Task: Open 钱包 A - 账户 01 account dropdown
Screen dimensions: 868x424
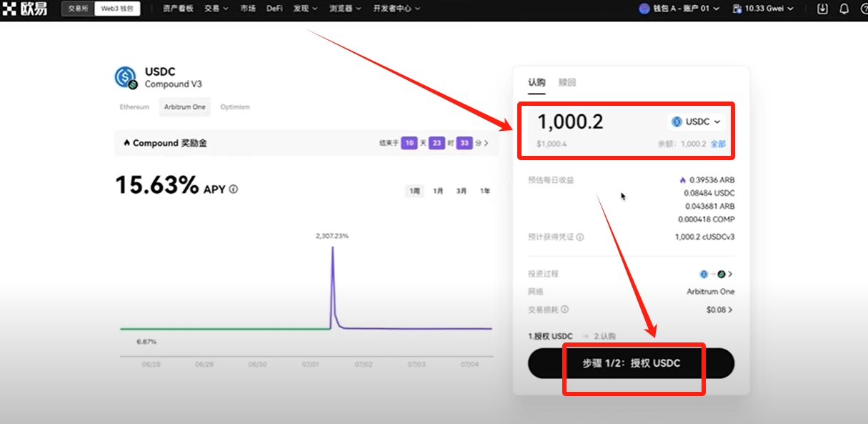Action: (680, 9)
